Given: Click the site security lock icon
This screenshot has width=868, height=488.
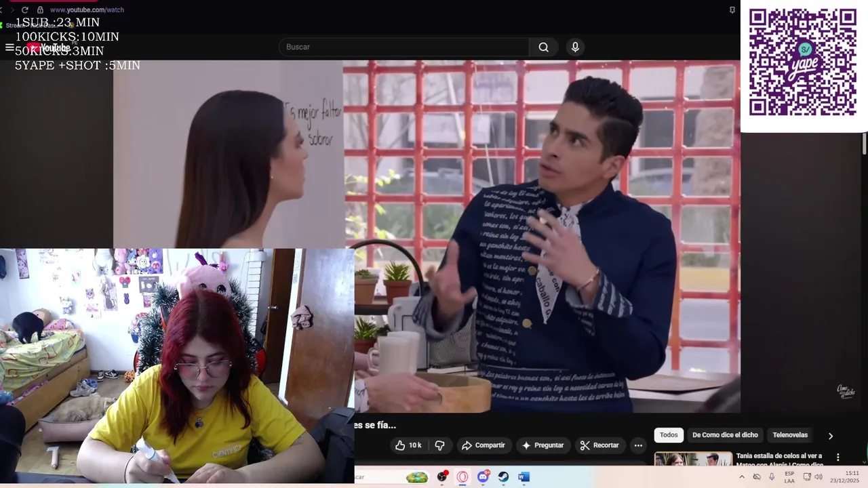Looking at the screenshot, I should click(x=40, y=10).
